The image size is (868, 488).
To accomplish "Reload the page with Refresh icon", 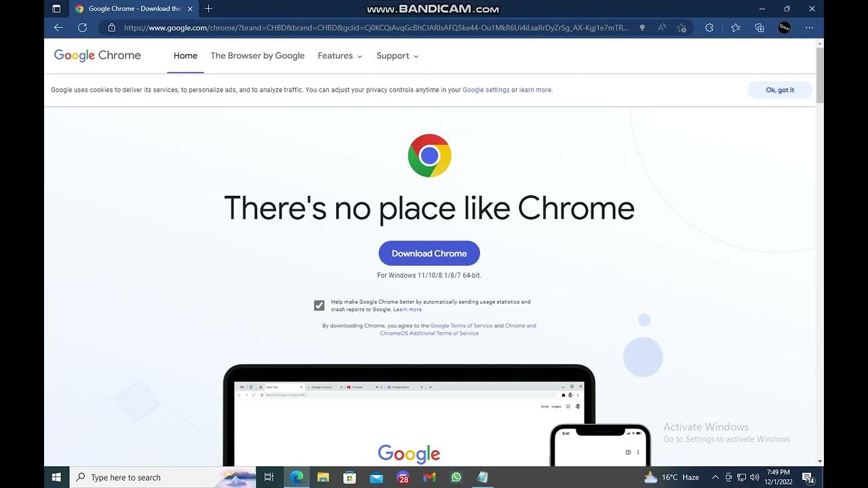I will [x=82, y=28].
